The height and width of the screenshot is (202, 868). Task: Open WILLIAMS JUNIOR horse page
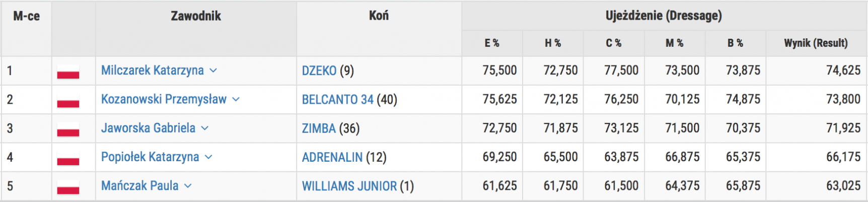pyautogui.click(x=349, y=186)
